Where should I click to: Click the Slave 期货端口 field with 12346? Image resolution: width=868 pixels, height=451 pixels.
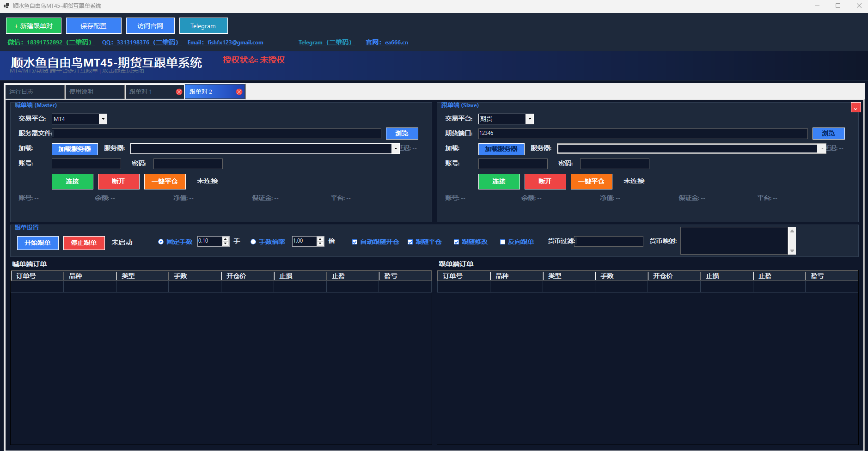tap(643, 134)
